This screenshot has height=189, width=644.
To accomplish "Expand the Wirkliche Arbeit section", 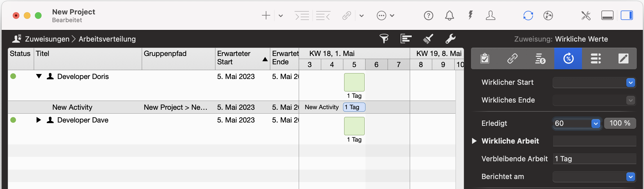I will coord(474,141).
